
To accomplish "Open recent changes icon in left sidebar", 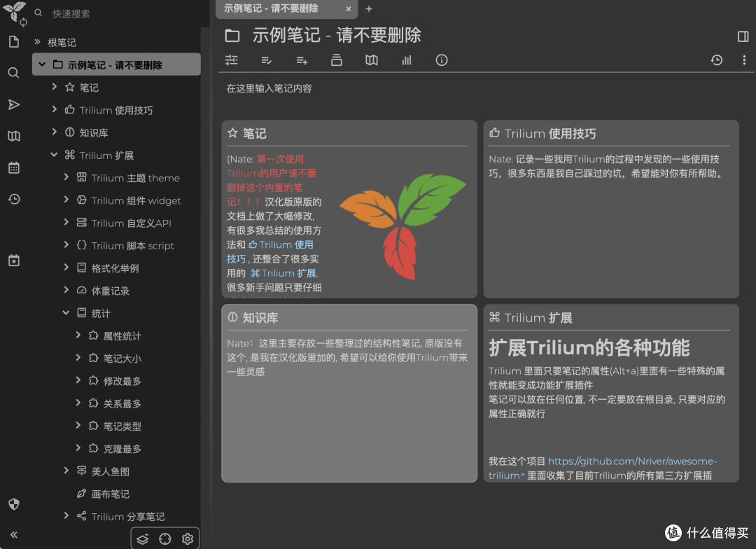I will (14, 199).
